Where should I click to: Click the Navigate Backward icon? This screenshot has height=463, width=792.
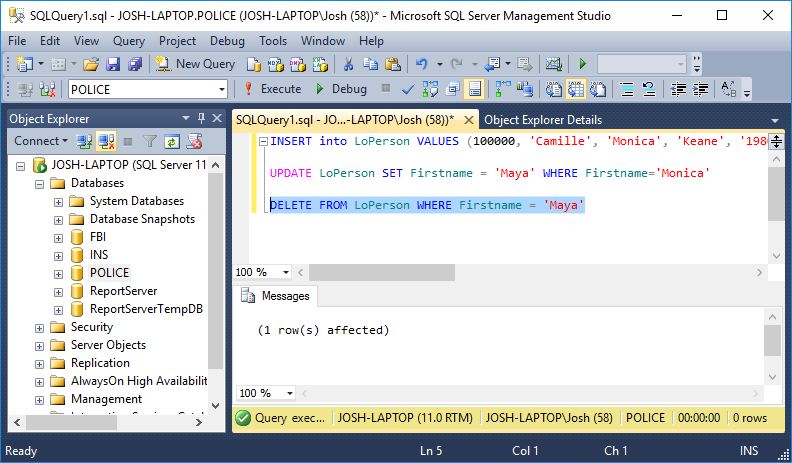click(492, 64)
